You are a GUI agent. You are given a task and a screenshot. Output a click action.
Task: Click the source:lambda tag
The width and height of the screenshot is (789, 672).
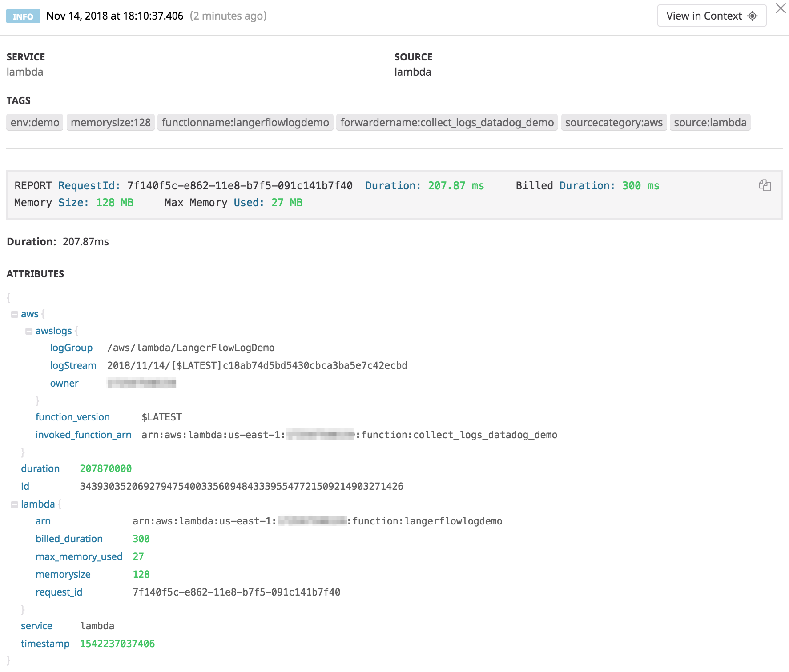(x=709, y=122)
